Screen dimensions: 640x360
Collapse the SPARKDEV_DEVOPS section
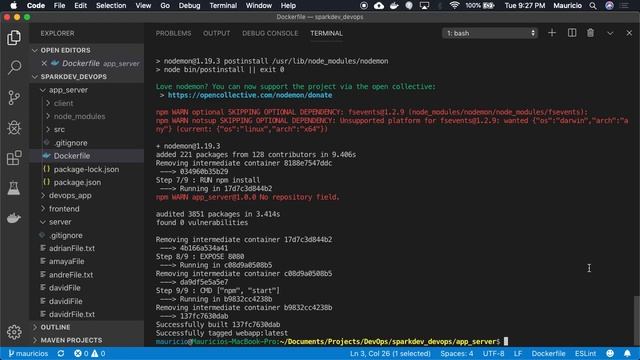[73, 77]
